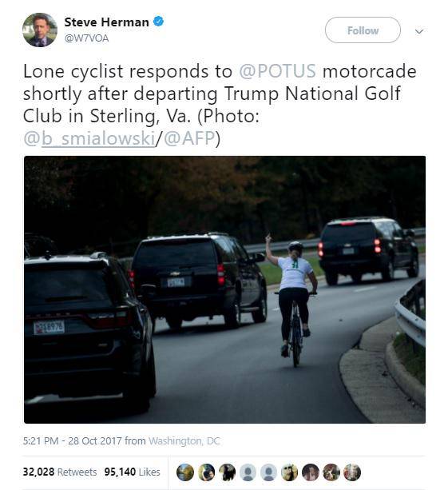Open the @POTUS mention link
Viewport: 448px width, 490px height.
coord(278,71)
